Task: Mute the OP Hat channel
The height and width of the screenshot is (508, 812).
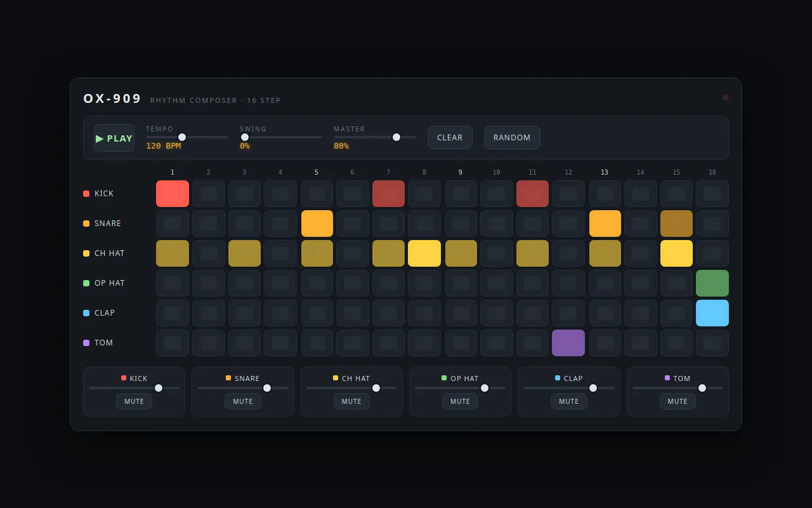Action: click(460, 401)
